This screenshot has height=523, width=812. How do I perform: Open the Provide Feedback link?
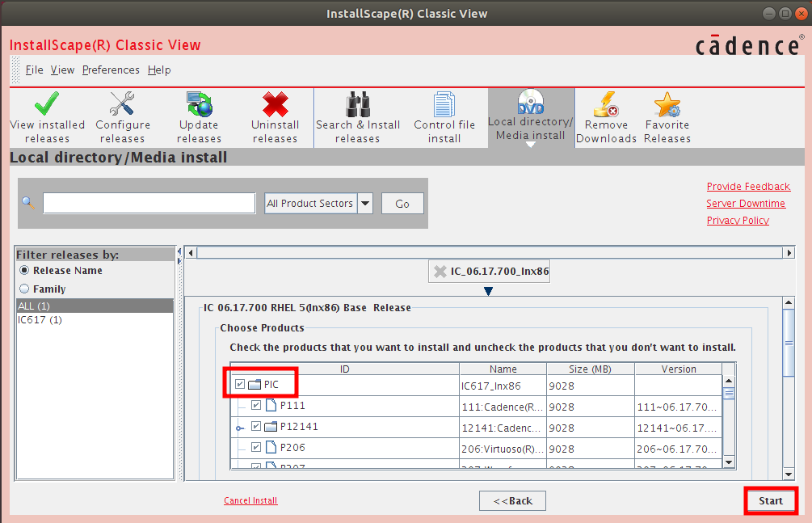748,187
